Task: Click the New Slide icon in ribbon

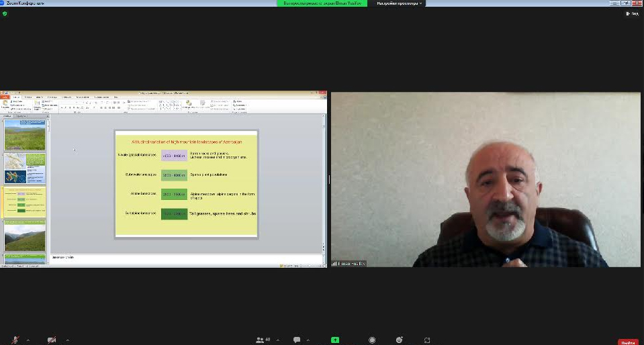Action: coord(37,105)
